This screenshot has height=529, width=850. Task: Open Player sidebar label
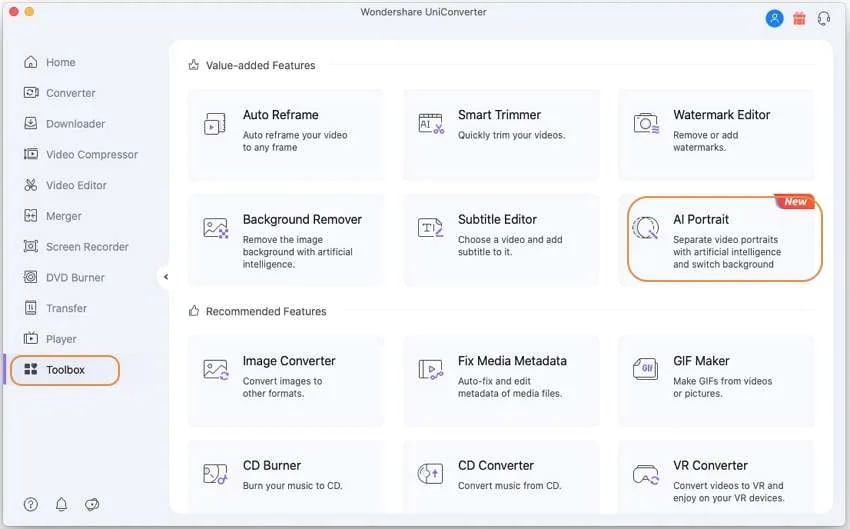click(61, 339)
